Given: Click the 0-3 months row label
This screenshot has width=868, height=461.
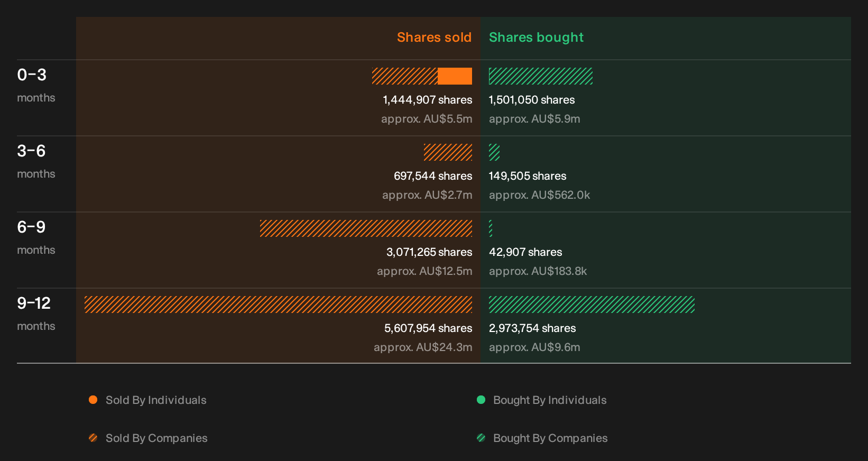Looking at the screenshot, I should 36,85.
